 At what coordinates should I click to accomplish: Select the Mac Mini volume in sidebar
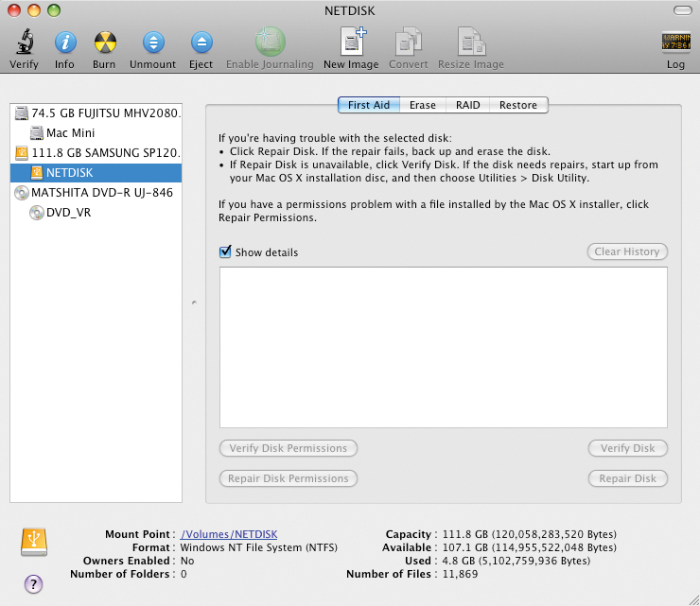(70, 133)
